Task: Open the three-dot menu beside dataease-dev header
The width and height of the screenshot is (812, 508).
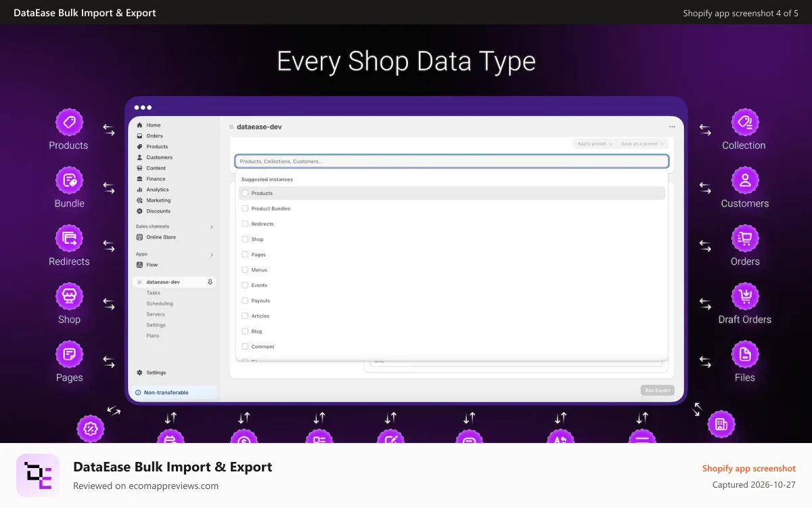Action: (672, 127)
